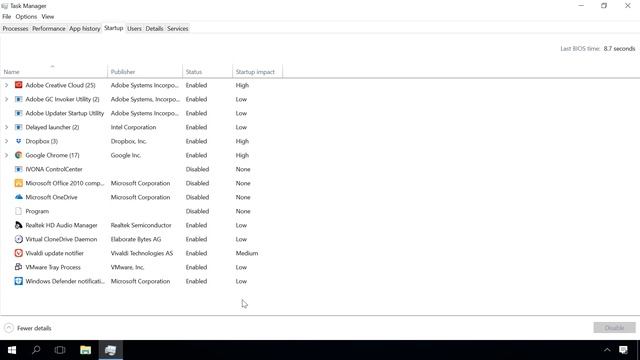Switch to the Processes tab
The image size is (640, 360).
point(16,29)
